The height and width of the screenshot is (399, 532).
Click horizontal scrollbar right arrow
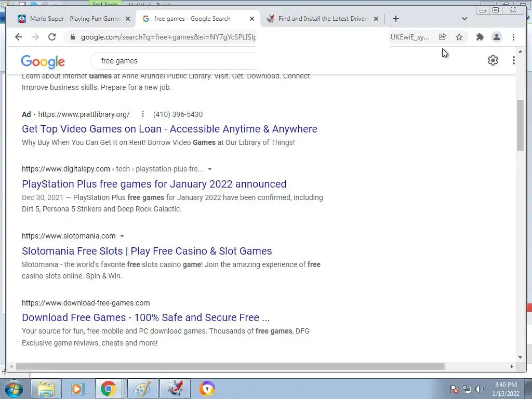tap(512, 366)
